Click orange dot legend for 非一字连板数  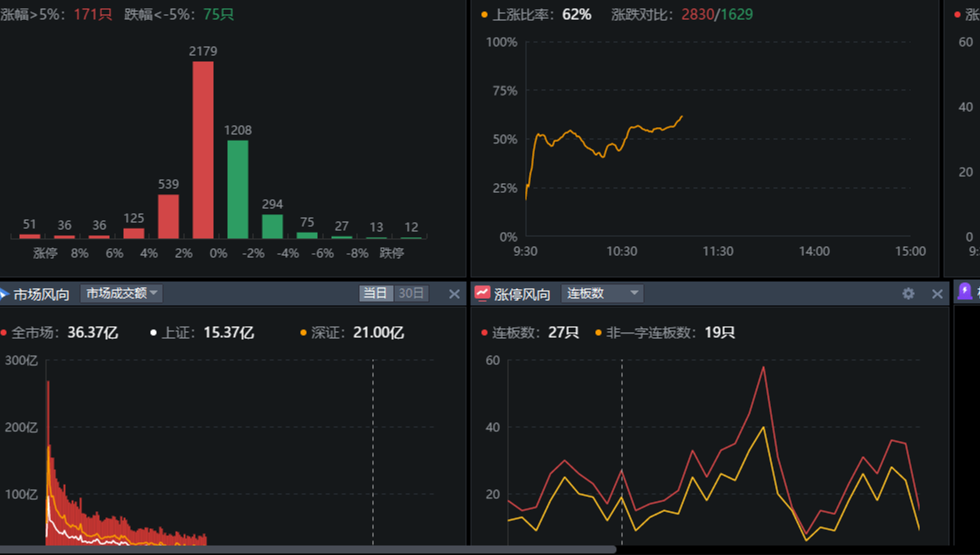(598, 333)
